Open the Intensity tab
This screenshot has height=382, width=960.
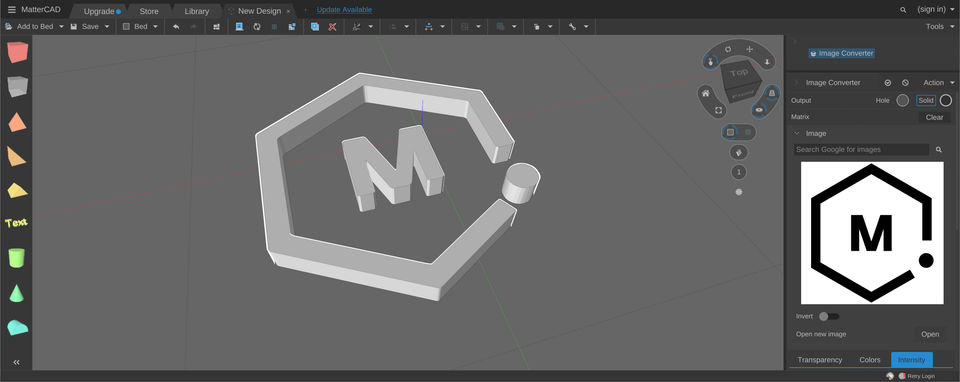click(x=912, y=360)
